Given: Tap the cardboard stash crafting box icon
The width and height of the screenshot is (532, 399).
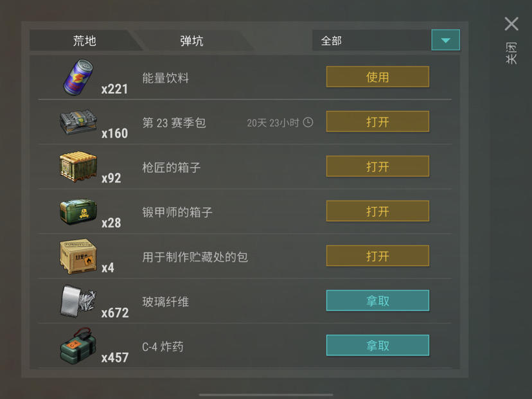Looking at the screenshot, I should tap(78, 256).
